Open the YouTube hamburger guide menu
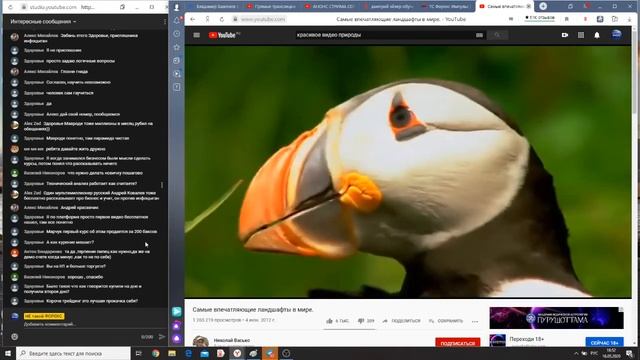The width and height of the screenshot is (640, 360). pos(197,35)
